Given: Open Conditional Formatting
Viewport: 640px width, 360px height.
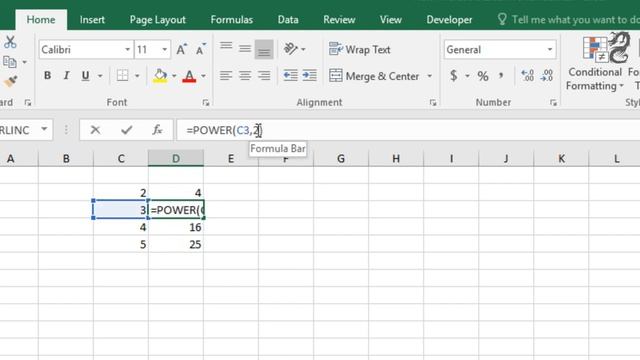Looking at the screenshot, I should (x=595, y=63).
